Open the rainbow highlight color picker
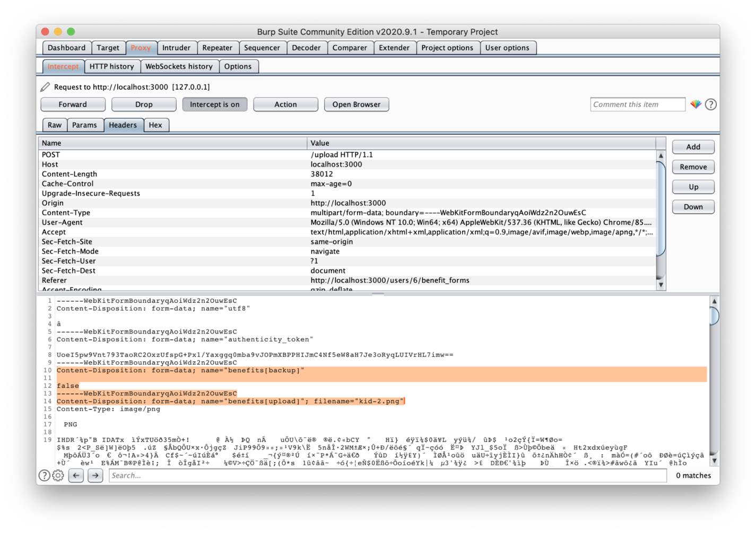 [696, 104]
